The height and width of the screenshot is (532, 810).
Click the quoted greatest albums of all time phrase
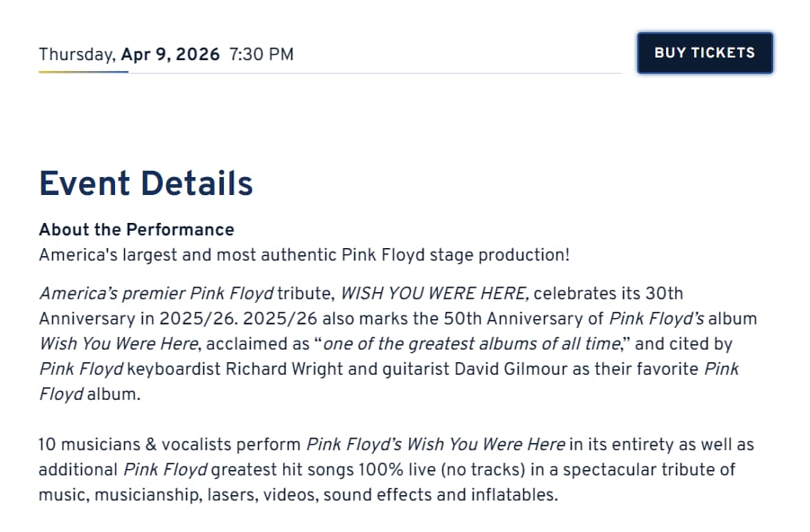tap(471, 343)
